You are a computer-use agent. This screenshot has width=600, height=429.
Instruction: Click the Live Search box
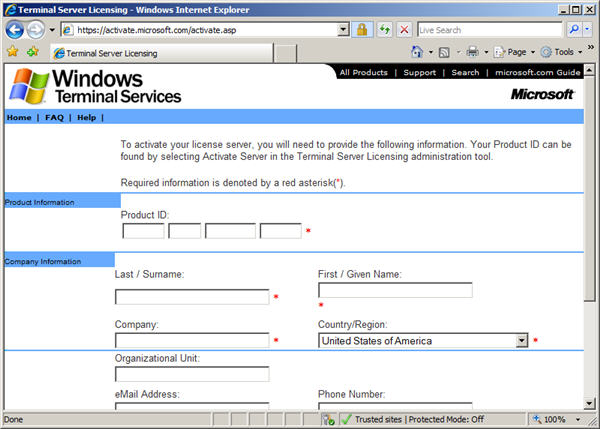tap(489, 30)
